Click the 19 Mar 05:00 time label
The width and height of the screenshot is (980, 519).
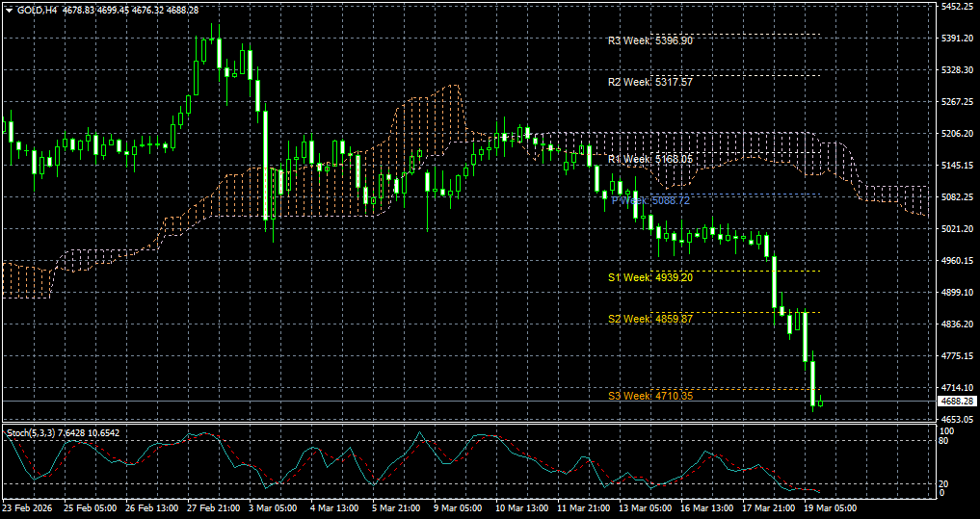831,508
